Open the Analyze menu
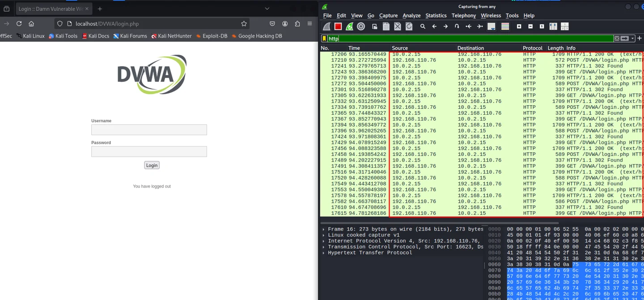Viewport: 644px width, 300px height. click(x=411, y=16)
